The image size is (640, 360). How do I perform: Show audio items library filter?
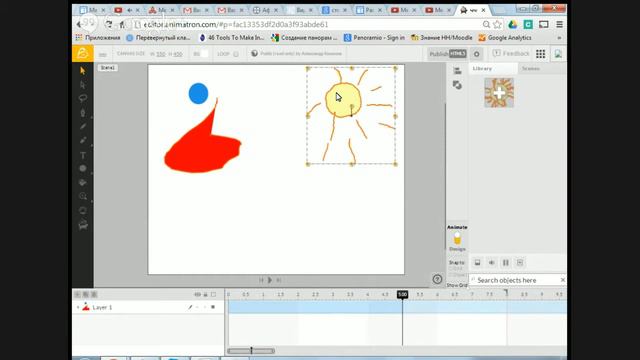click(x=491, y=262)
